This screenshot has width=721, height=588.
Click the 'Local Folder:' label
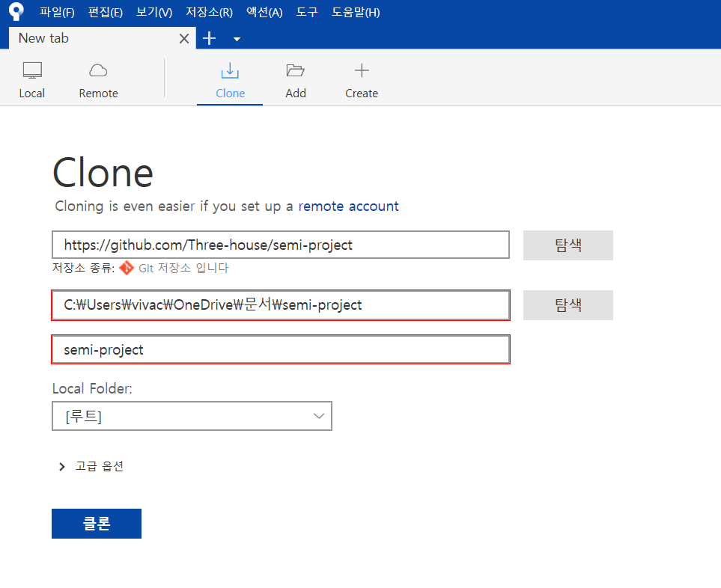(92, 388)
